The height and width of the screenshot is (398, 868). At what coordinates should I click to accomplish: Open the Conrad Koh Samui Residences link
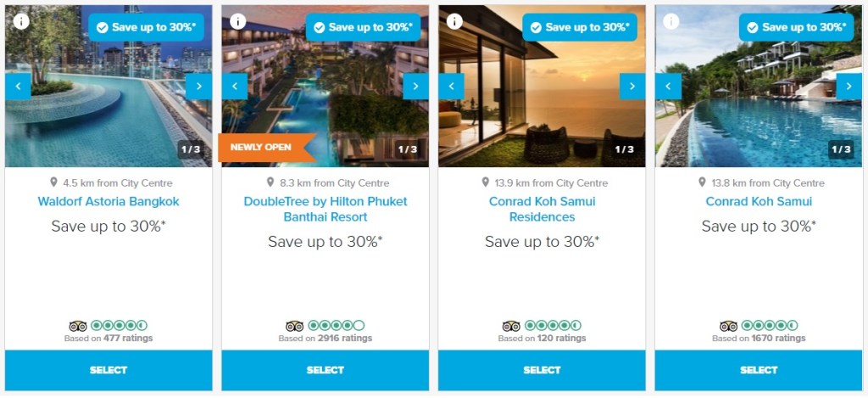[542, 209]
